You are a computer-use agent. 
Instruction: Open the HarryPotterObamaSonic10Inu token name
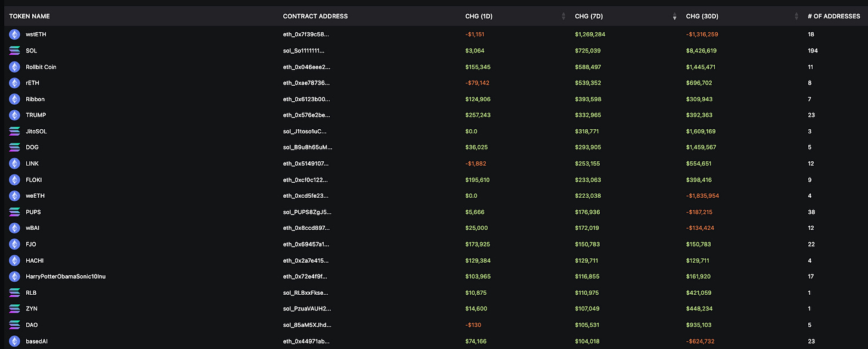[66, 276]
